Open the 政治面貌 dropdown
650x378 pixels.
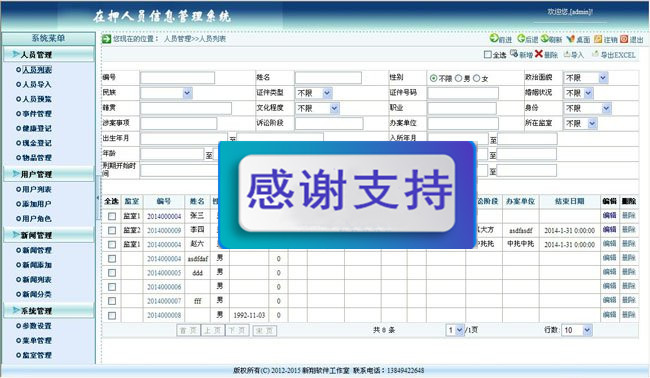pos(585,78)
